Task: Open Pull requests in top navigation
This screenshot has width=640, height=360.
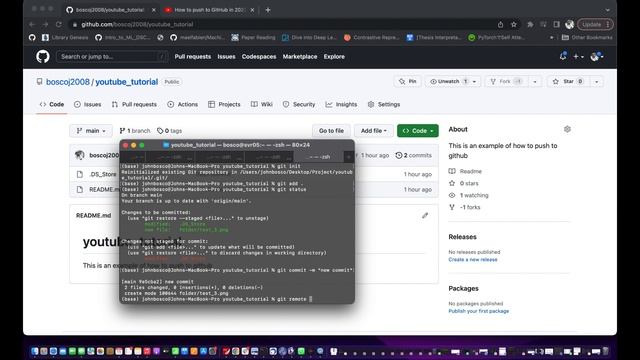Action: (x=193, y=57)
